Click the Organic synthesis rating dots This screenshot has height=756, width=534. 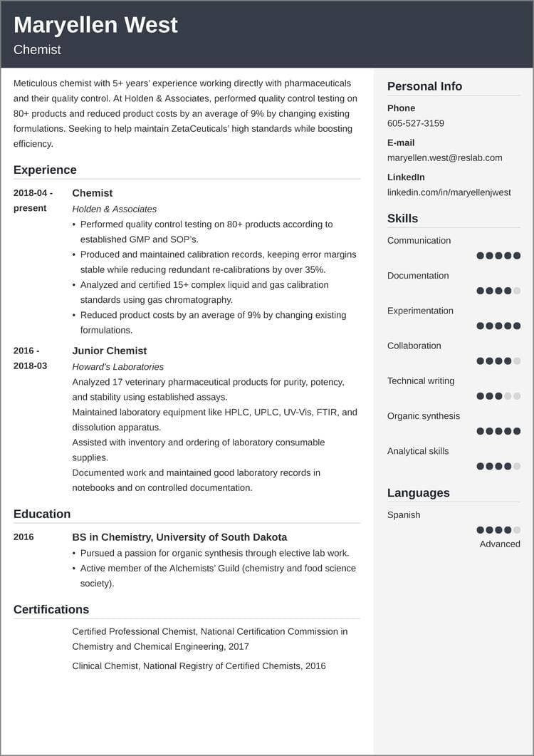[x=498, y=431]
